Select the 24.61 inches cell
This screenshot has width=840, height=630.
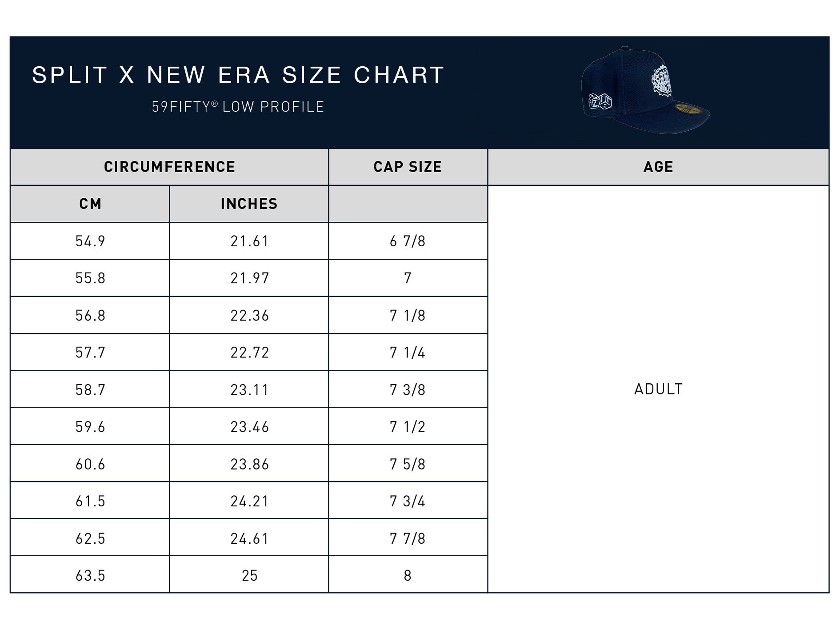pyautogui.click(x=249, y=538)
